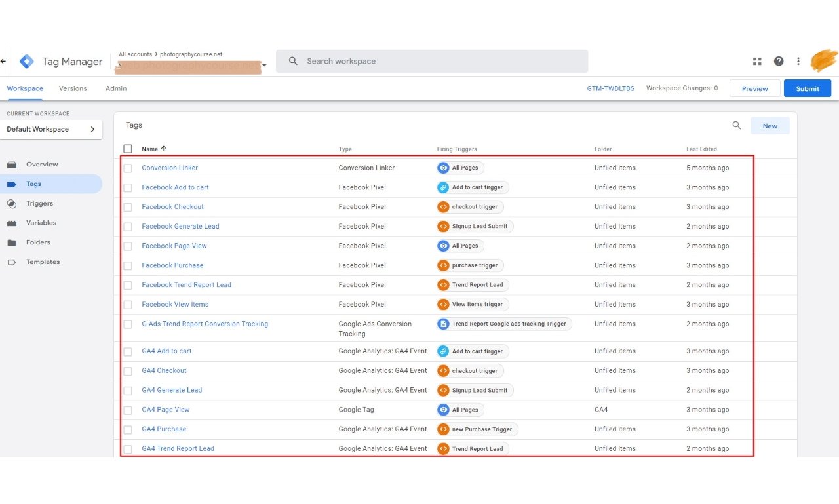
Task: Check the GA4 Page View row checkbox
Action: (x=128, y=410)
